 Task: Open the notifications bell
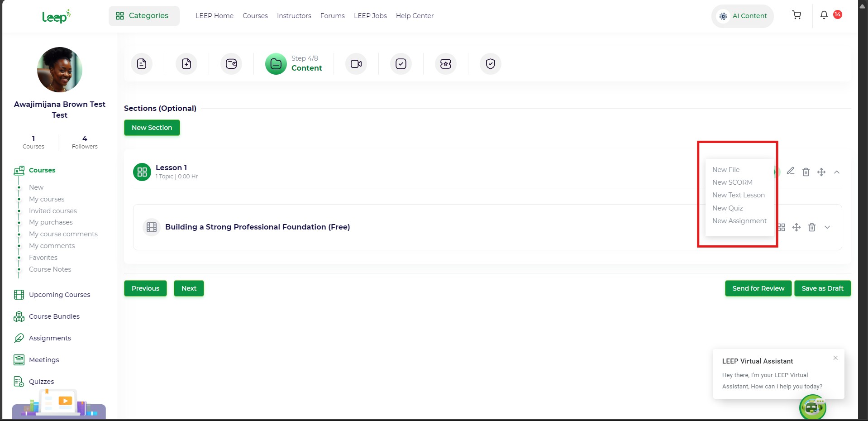(x=824, y=15)
